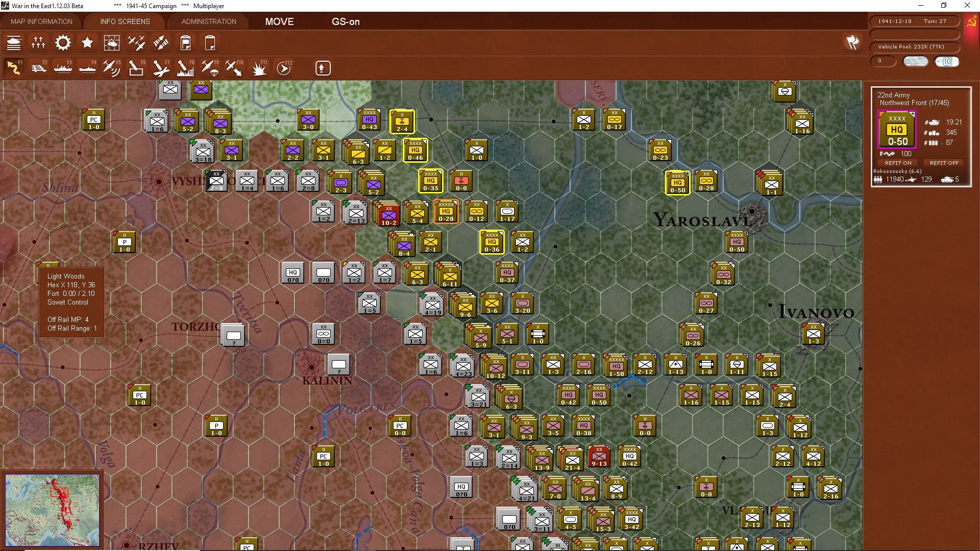Click Rokossovsky (6.6) commander link
Screen dimensions: 980x551
[x=897, y=171]
